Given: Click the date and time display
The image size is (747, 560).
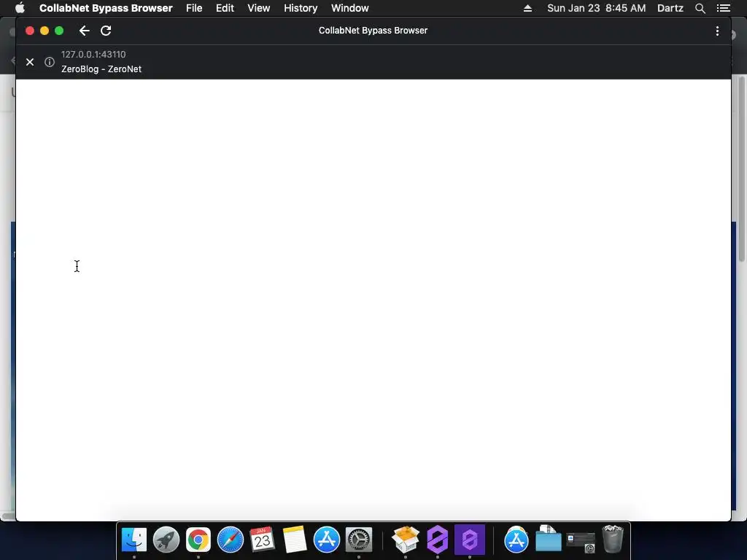Looking at the screenshot, I should 597,8.
